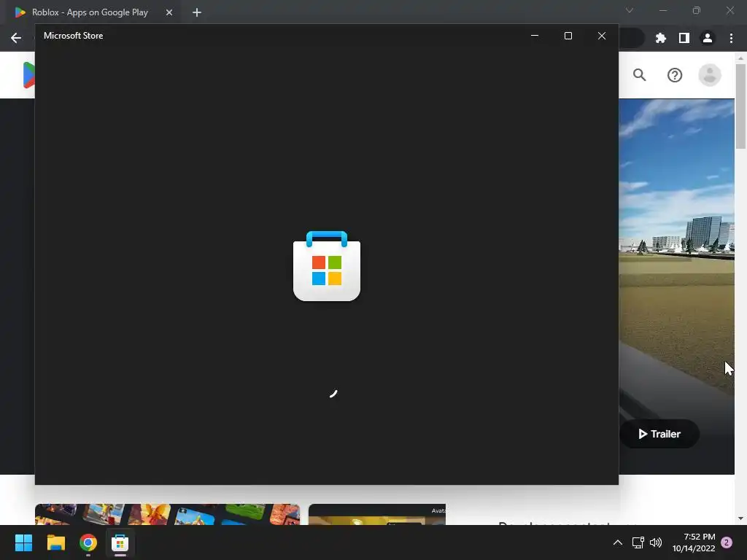Open Google Play account avatar
Screen dimensions: 747x560
click(710, 75)
